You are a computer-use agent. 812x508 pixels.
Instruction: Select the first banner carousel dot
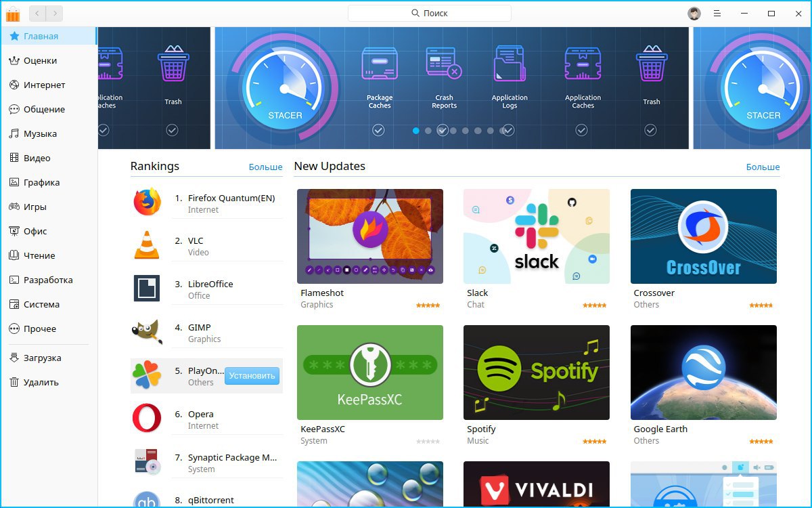415,131
